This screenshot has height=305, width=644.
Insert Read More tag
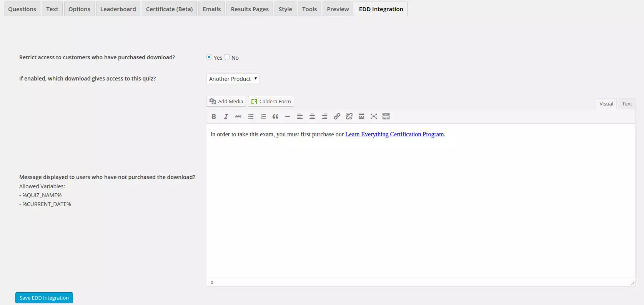click(x=361, y=116)
